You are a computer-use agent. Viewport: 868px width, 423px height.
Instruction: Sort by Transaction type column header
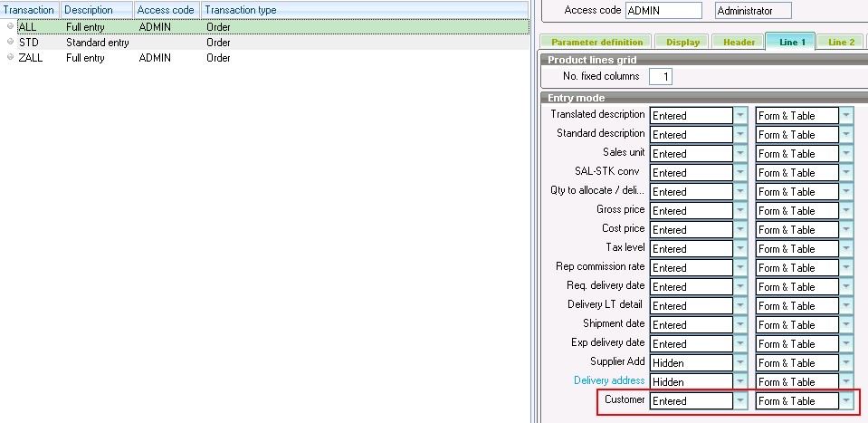click(x=364, y=10)
